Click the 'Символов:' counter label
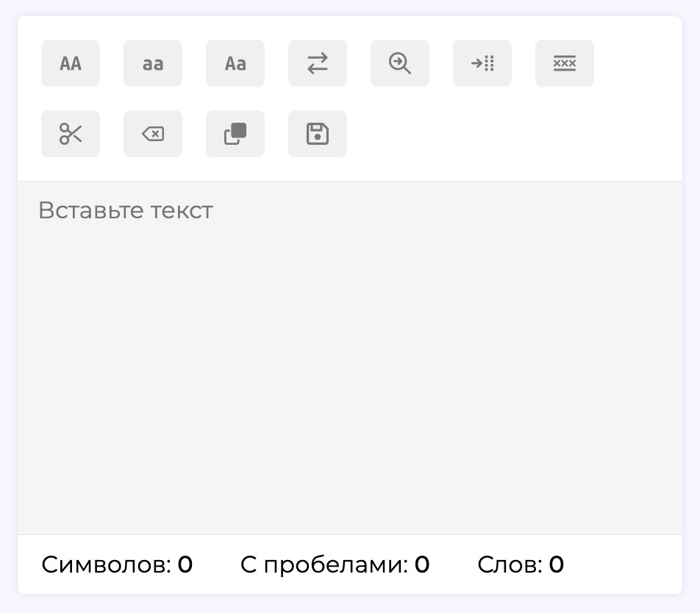This screenshot has height=613, width=700. coord(106,564)
